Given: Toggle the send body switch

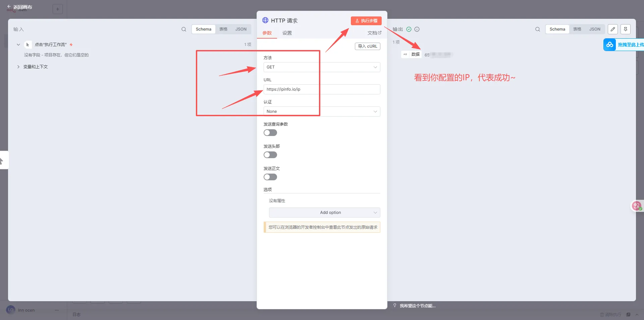Looking at the screenshot, I should (x=270, y=177).
